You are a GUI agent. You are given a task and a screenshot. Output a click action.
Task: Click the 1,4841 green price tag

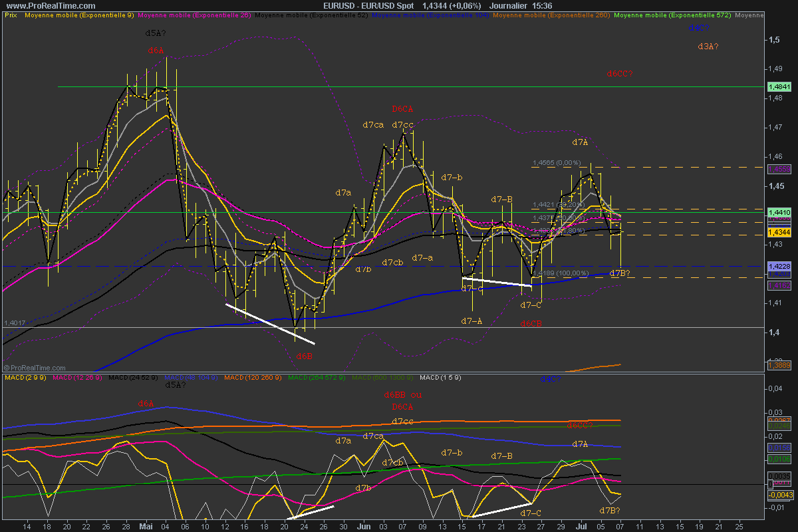(779, 86)
